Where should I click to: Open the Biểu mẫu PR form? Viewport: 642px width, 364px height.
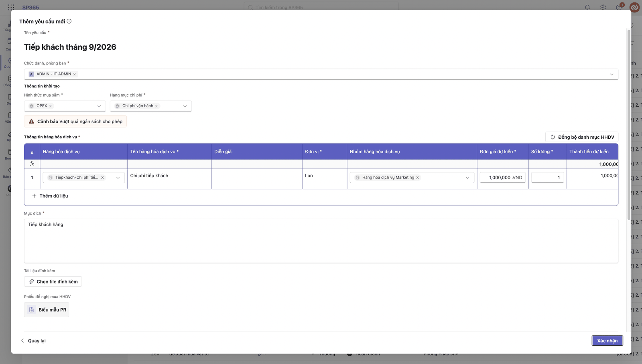click(x=47, y=310)
